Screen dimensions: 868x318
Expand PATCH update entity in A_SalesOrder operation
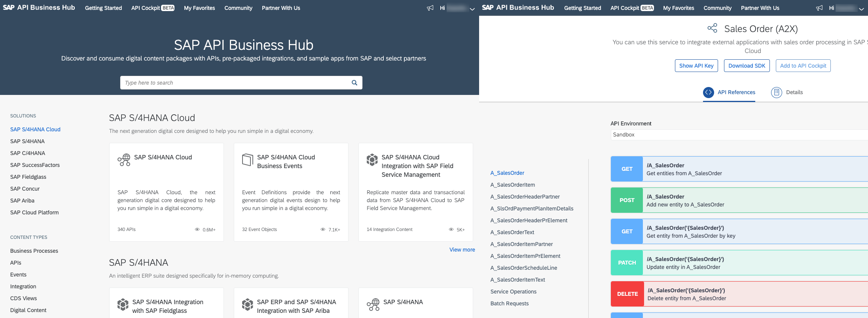point(739,263)
